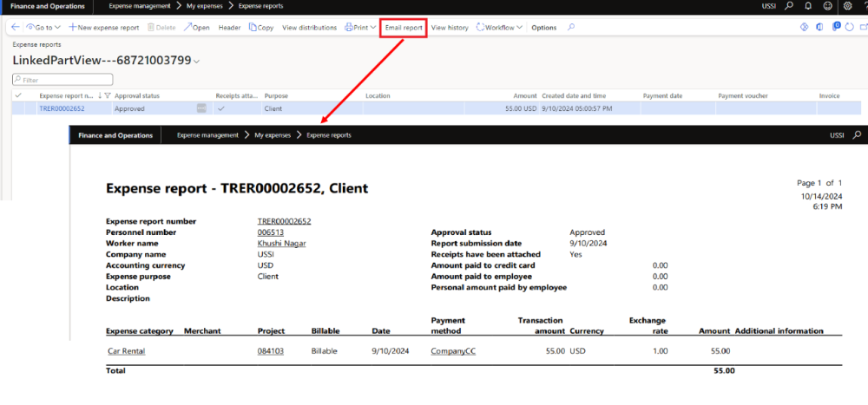Click the ellipsis button in Approved cell
Viewport: 868px width, 405px height.
(201, 108)
